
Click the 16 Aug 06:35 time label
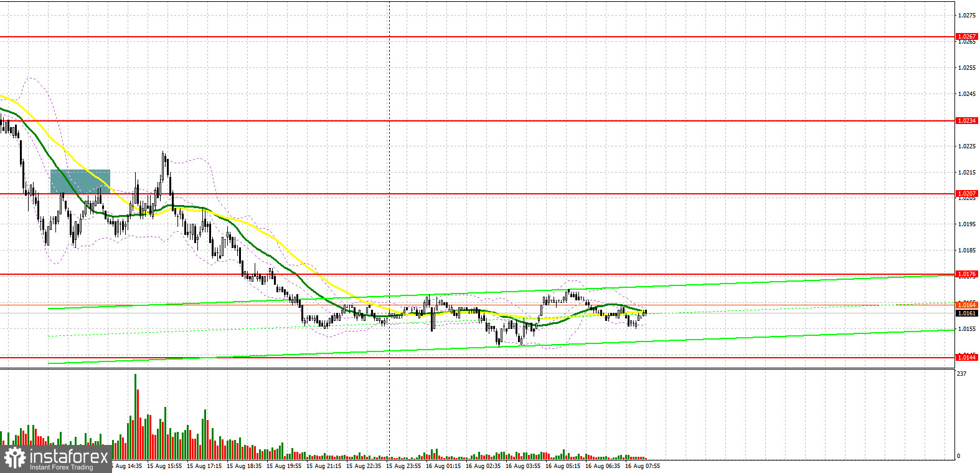click(603, 466)
